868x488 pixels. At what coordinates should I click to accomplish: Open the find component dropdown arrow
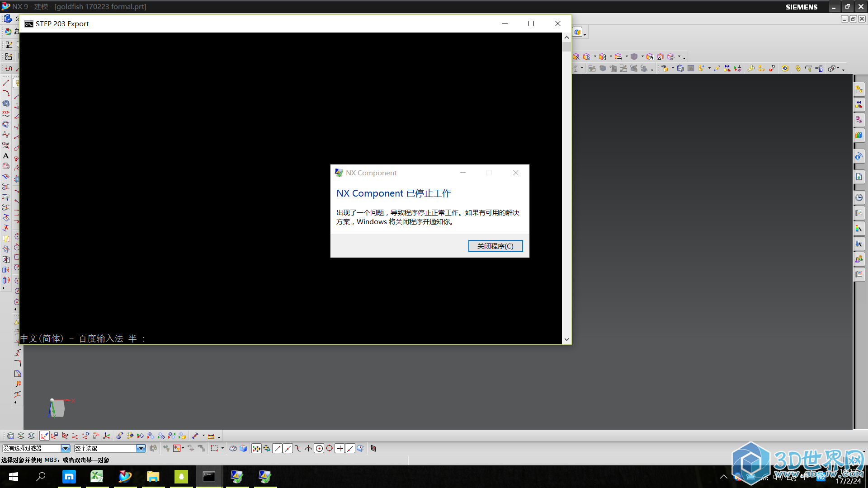[x=673, y=68]
